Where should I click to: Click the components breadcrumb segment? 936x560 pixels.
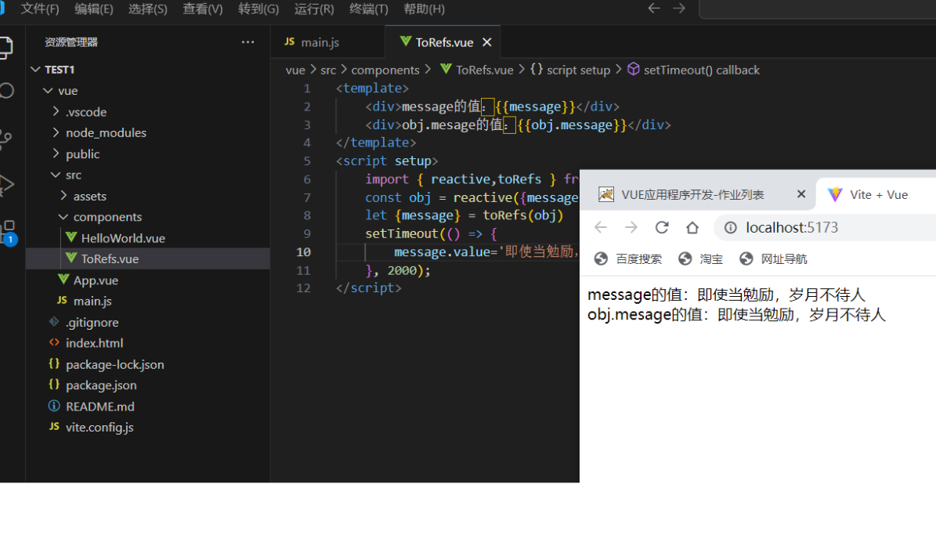coord(385,70)
